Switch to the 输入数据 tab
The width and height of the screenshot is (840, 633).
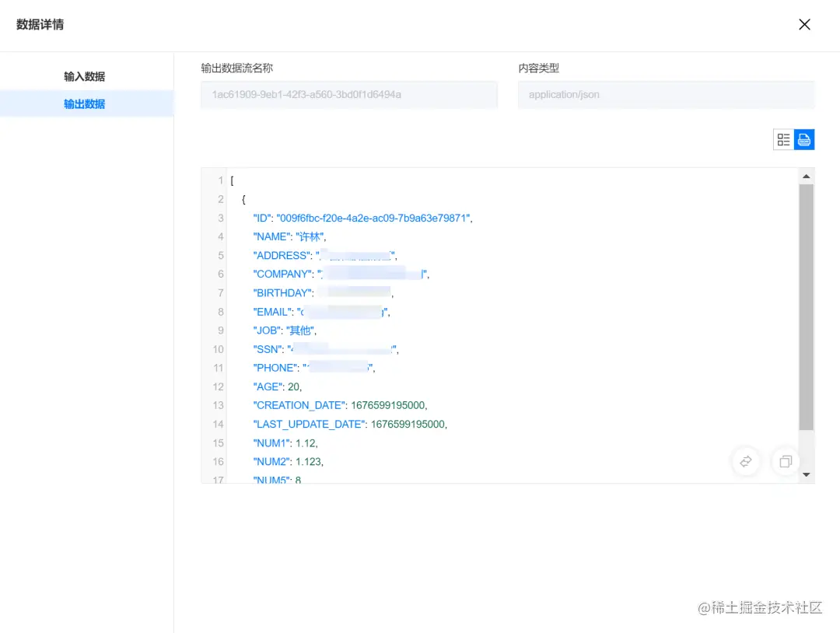tap(84, 76)
